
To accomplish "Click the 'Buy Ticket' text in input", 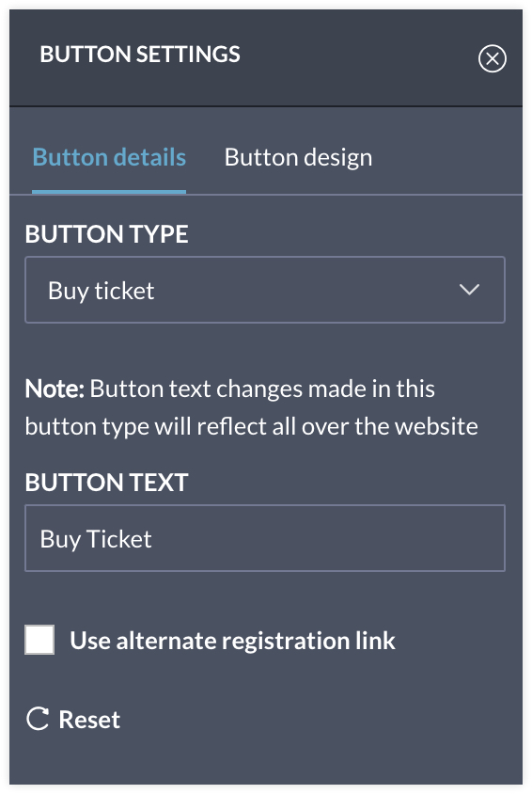I will 96,540.
